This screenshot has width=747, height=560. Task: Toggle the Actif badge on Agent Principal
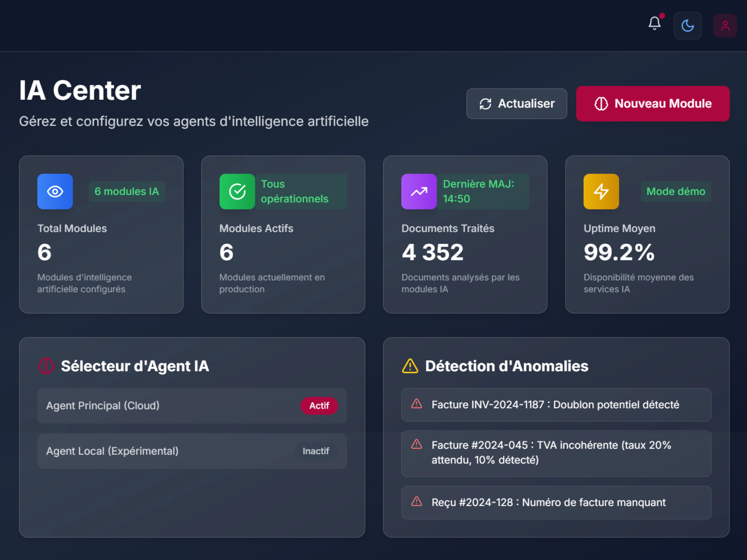pos(319,405)
